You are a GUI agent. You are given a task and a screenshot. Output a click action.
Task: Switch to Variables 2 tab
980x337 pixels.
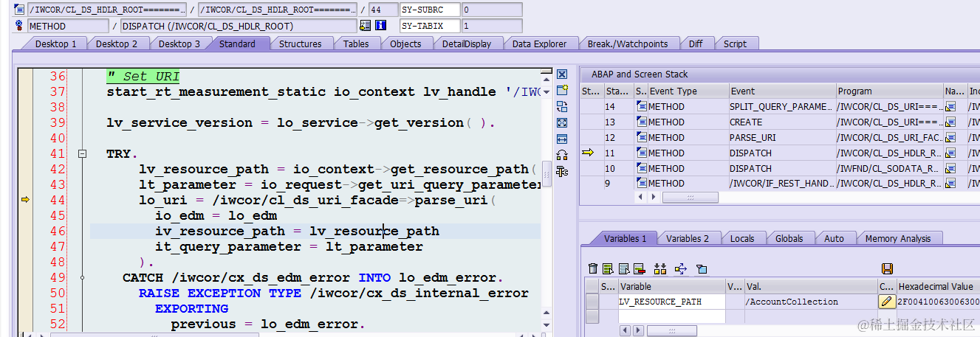click(x=687, y=238)
